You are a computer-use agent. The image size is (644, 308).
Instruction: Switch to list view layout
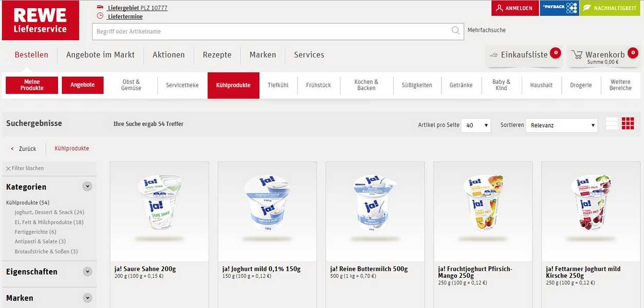[612, 123]
